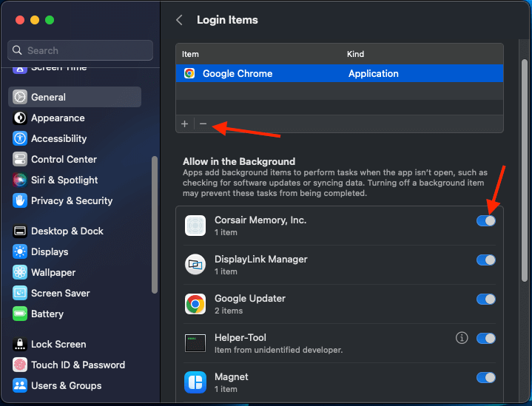The height and width of the screenshot is (406, 532).
Task: Go to Displays settings
Action: tap(75, 252)
